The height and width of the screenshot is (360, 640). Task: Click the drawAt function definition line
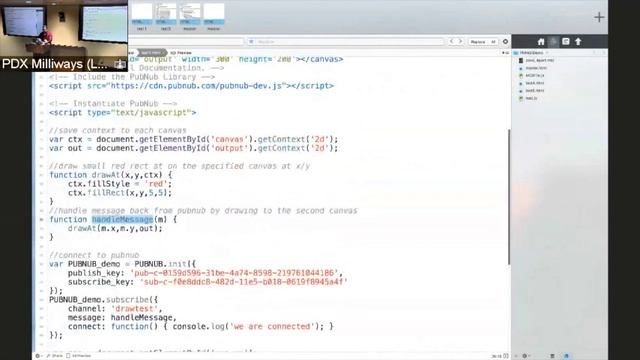tap(111, 175)
